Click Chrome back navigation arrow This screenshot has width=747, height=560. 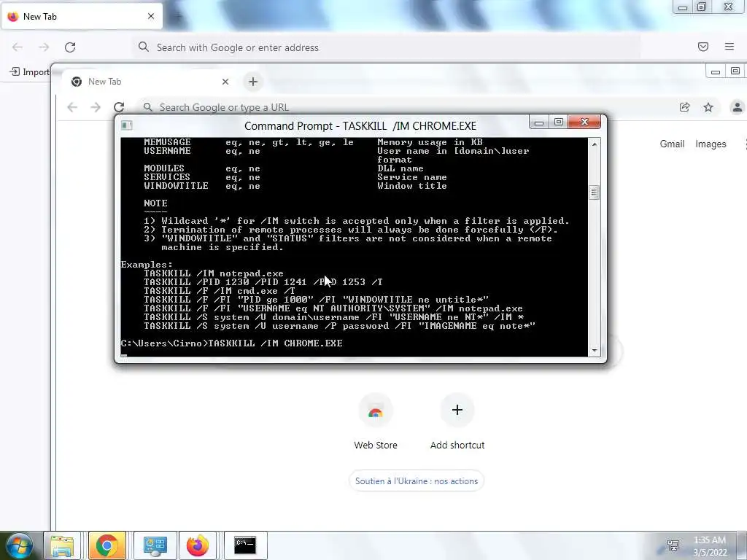click(x=72, y=108)
